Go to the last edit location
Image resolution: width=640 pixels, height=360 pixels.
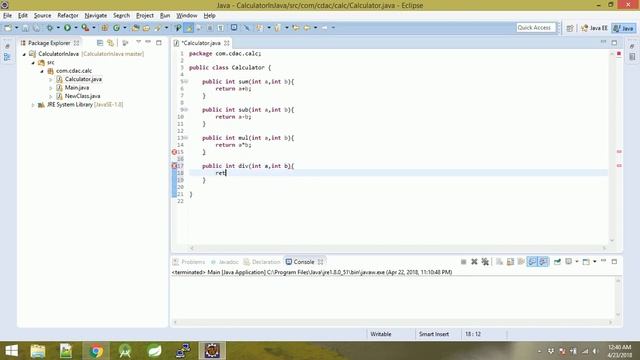[x=296, y=28]
